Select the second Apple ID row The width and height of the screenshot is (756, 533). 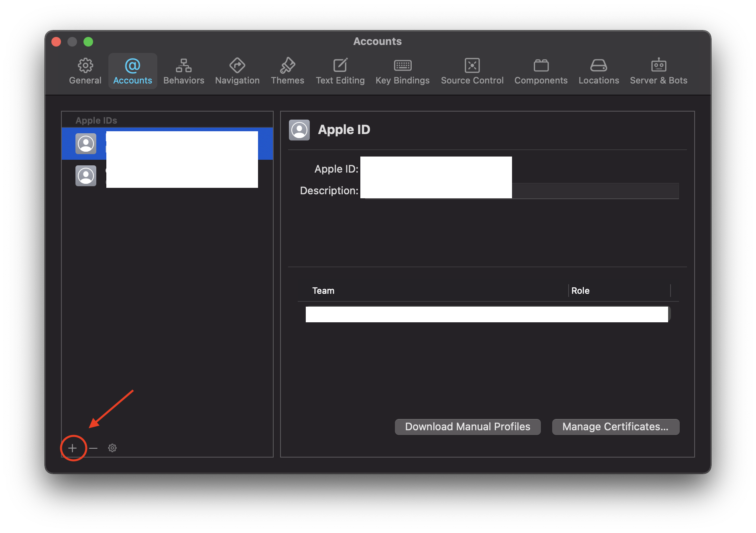(x=167, y=176)
